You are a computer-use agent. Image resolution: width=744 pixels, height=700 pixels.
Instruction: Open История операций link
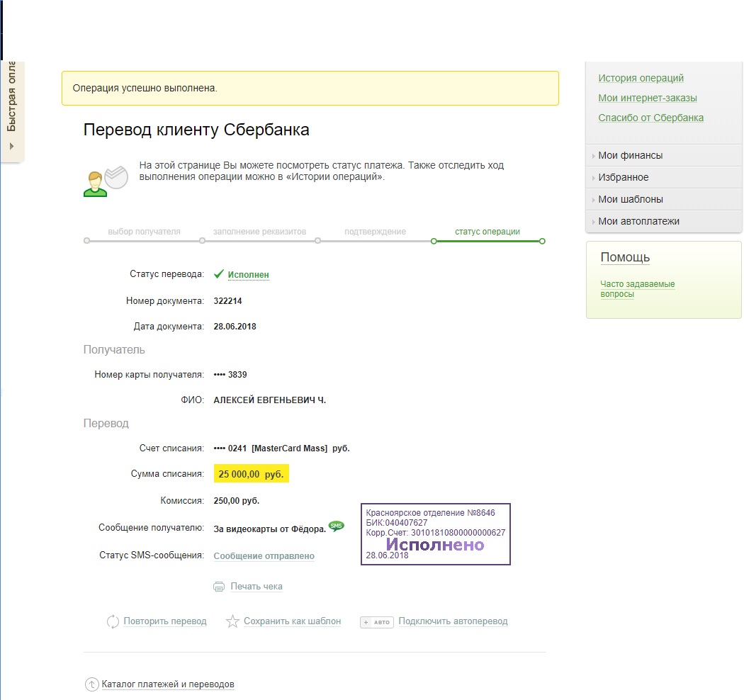click(x=641, y=78)
